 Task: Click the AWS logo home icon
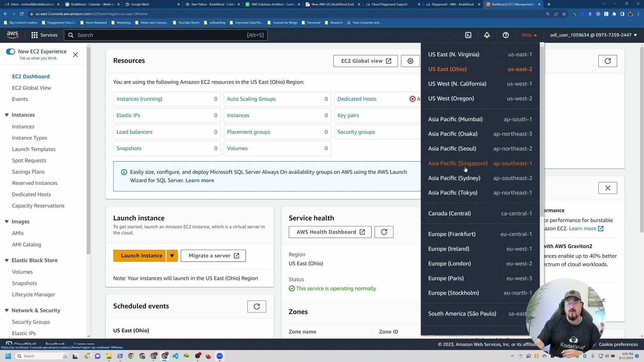12,35
